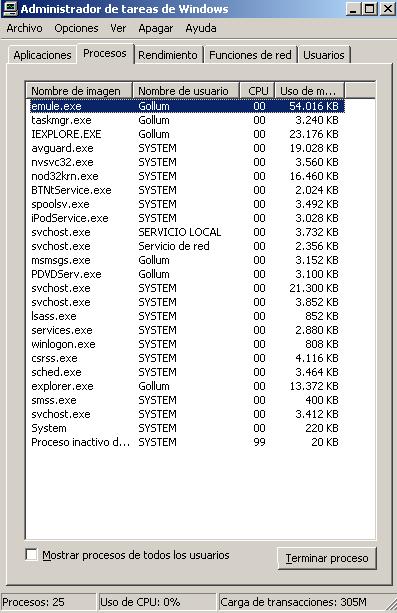Sort by Uso de memoria column header
The height and width of the screenshot is (613, 397).
309,91
